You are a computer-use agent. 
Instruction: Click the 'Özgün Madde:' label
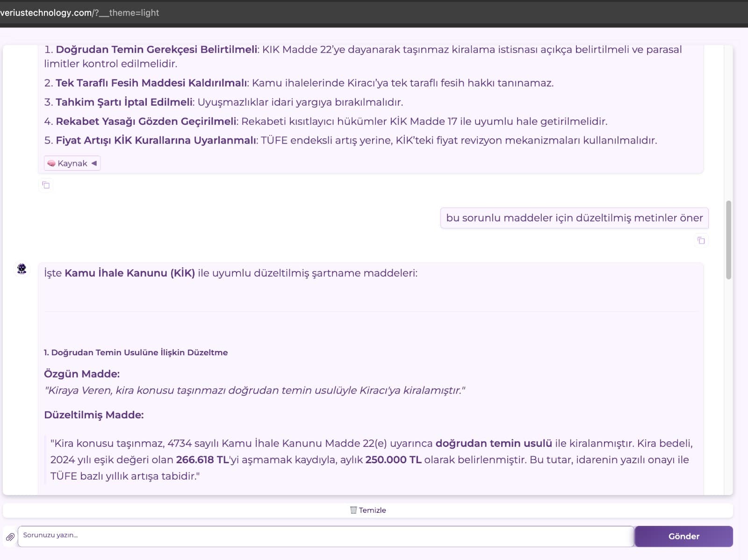click(x=82, y=374)
